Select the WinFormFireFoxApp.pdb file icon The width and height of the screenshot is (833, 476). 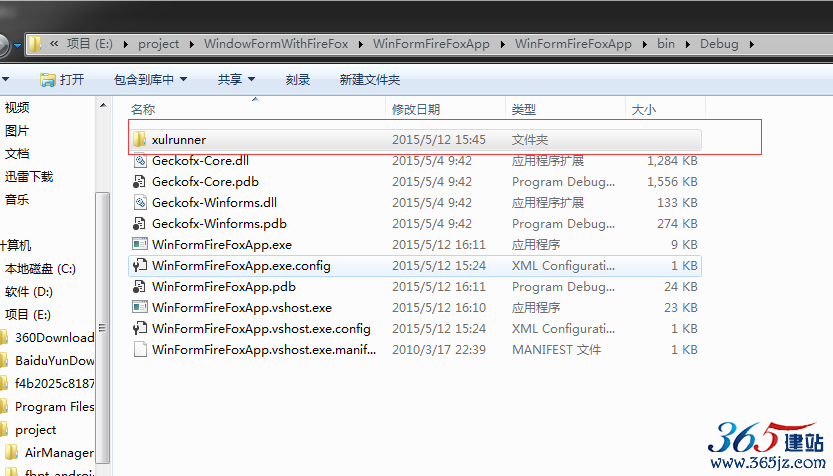click(140, 287)
